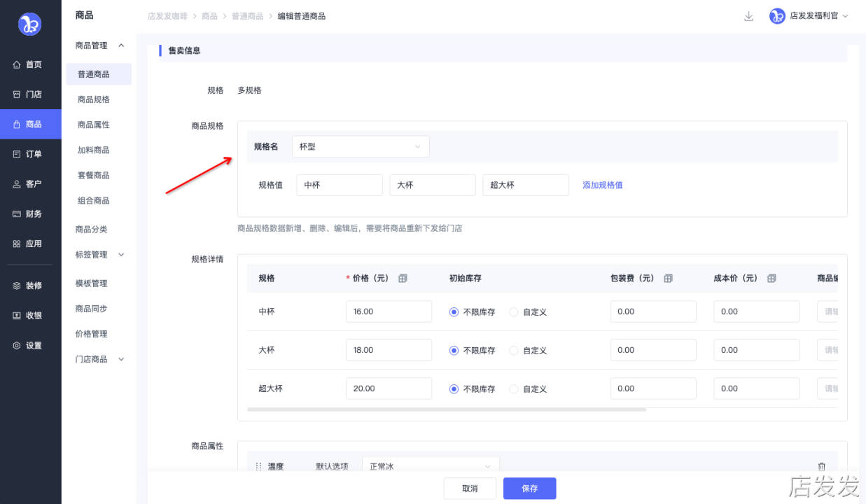Click 店发发咖啡 in the breadcrumb
Image resolution: width=866 pixels, height=504 pixels.
coord(167,16)
